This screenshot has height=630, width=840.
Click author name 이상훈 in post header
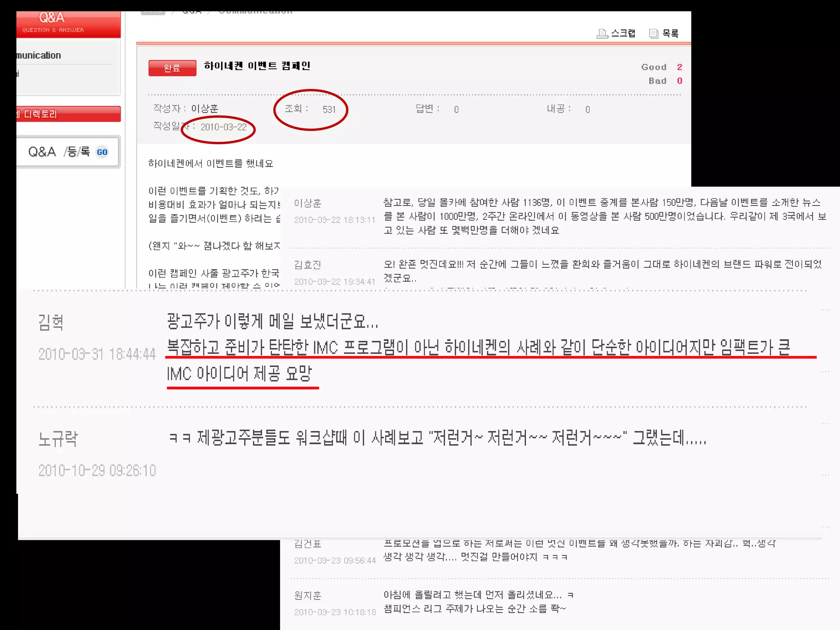[205, 109]
